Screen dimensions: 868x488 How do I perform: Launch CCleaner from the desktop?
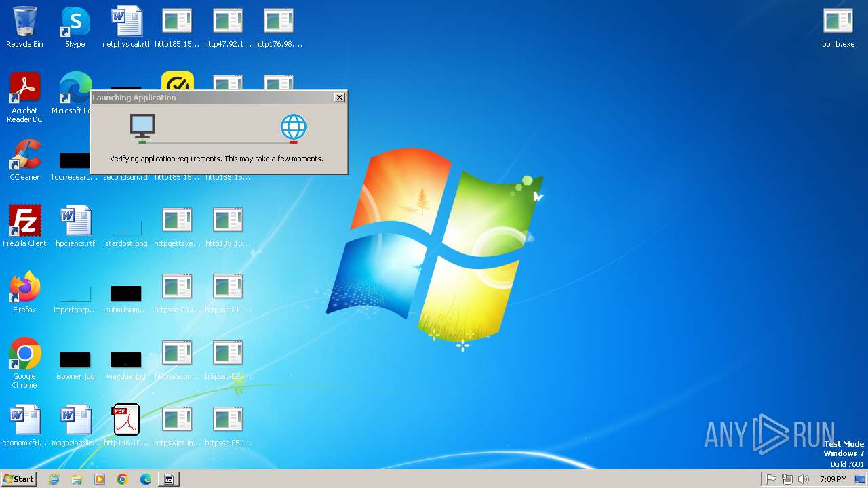point(24,160)
